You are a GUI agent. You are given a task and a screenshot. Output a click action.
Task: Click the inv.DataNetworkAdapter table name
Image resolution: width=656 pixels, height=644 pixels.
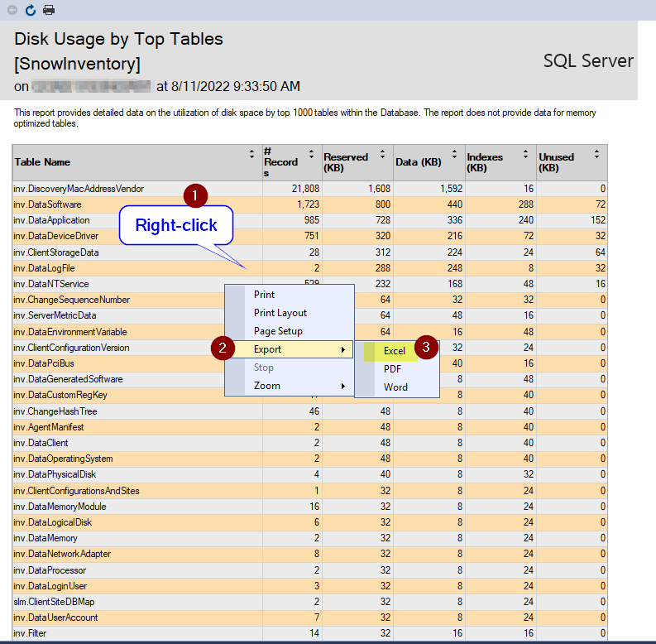62,554
